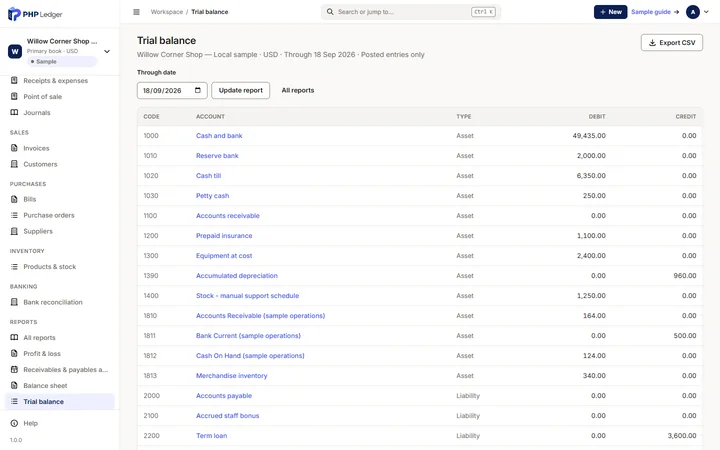This screenshot has height=450, width=720.
Task: Open Accounts Receivable (sample operations) link
Action: (260, 315)
